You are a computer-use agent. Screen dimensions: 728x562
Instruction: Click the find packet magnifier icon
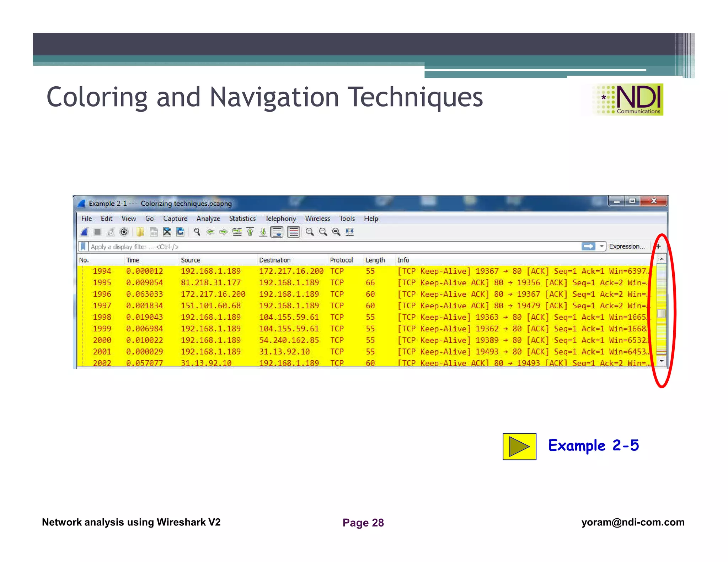point(197,232)
